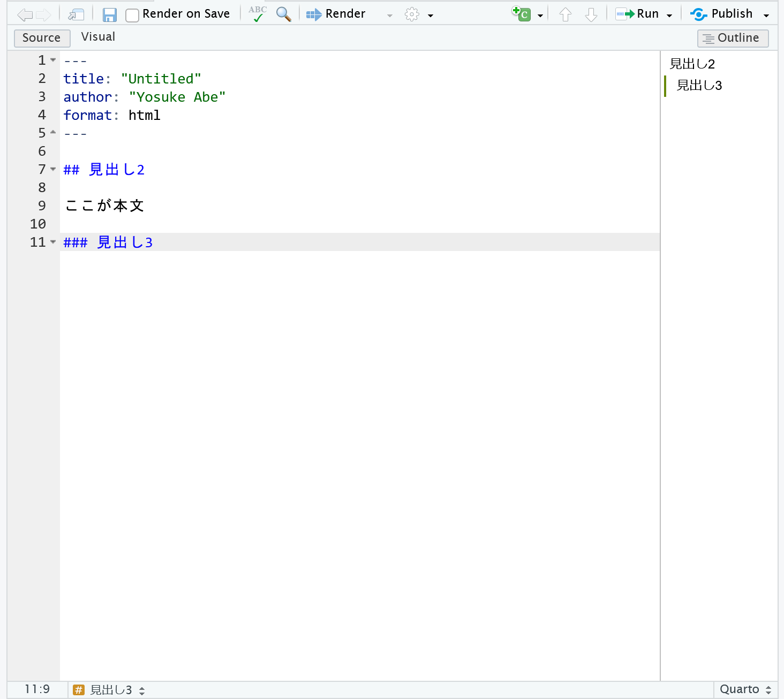Collapse the 見出し3 section on line 11
The height and width of the screenshot is (699, 784).
53,242
